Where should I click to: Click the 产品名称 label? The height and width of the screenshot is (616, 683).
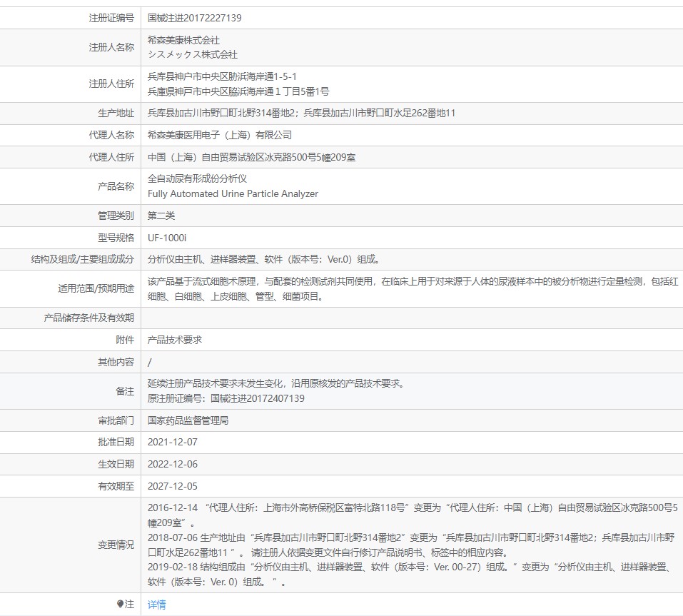[116, 186]
